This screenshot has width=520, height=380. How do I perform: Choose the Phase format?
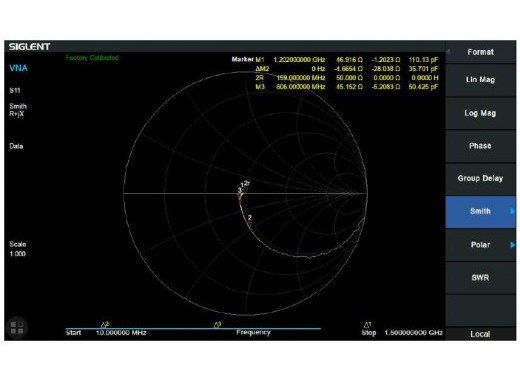[480, 146]
